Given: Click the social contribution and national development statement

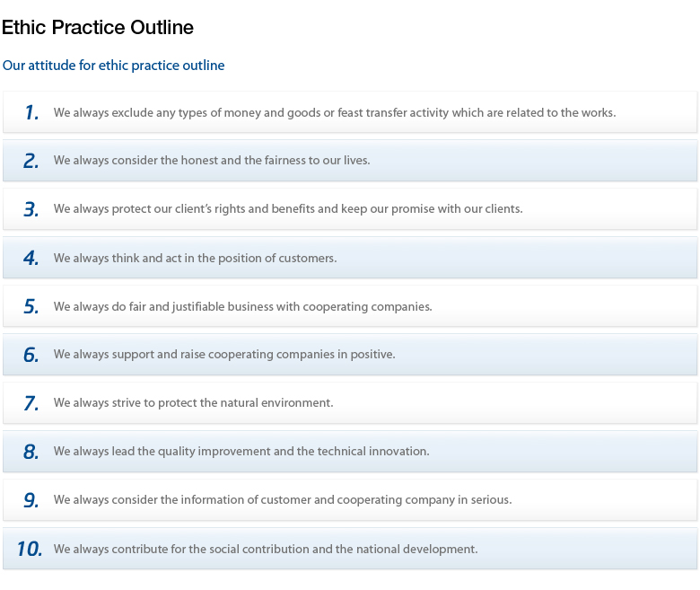Looking at the screenshot, I should click(x=266, y=549).
